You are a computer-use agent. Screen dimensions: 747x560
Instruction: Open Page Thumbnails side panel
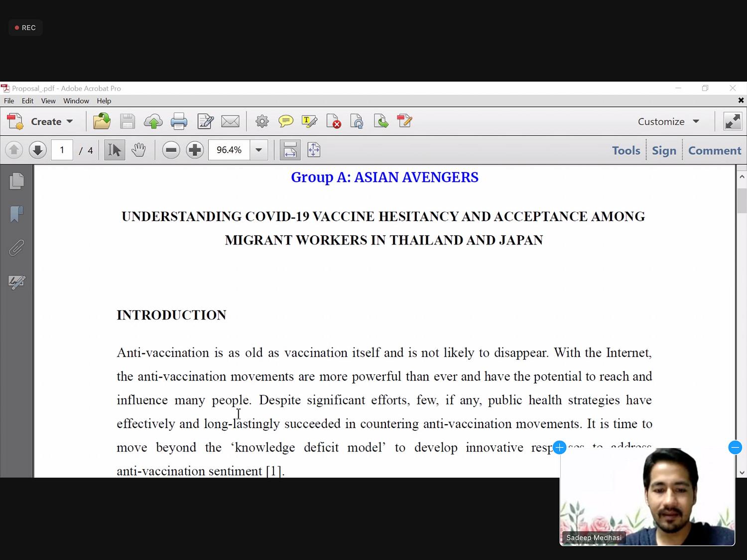[16, 181]
